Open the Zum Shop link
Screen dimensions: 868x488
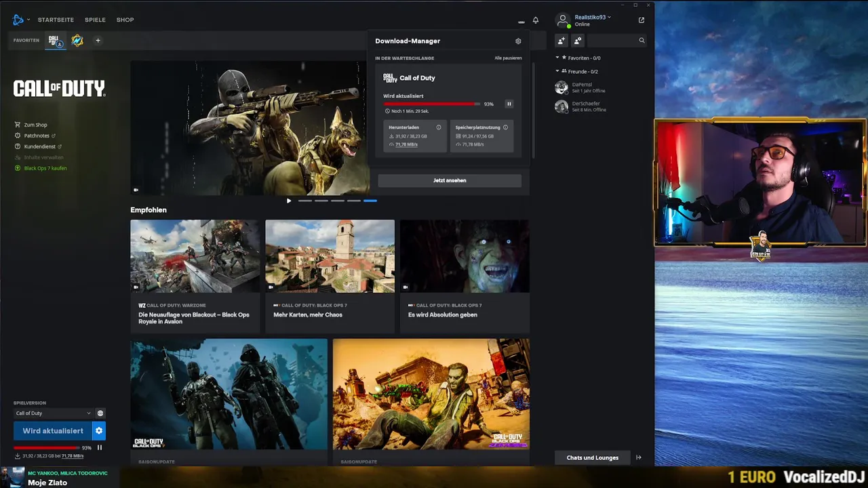pyautogui.click(x=36, y=125)
